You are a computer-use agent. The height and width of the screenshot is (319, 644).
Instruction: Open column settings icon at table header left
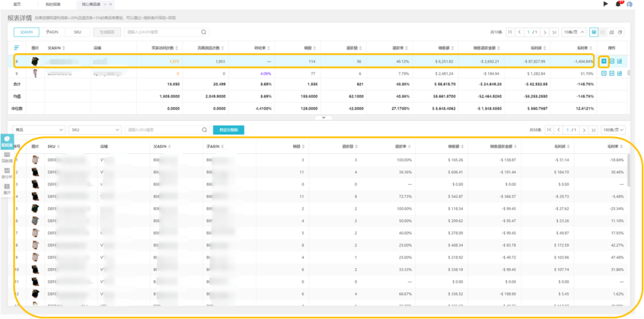coord(17,48)
